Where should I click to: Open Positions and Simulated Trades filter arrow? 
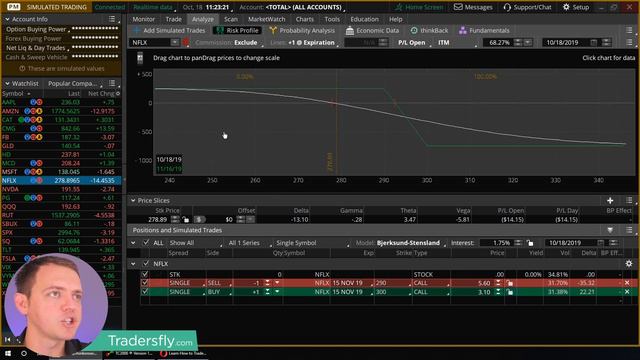pyautogui.click(x=610, y=230)
